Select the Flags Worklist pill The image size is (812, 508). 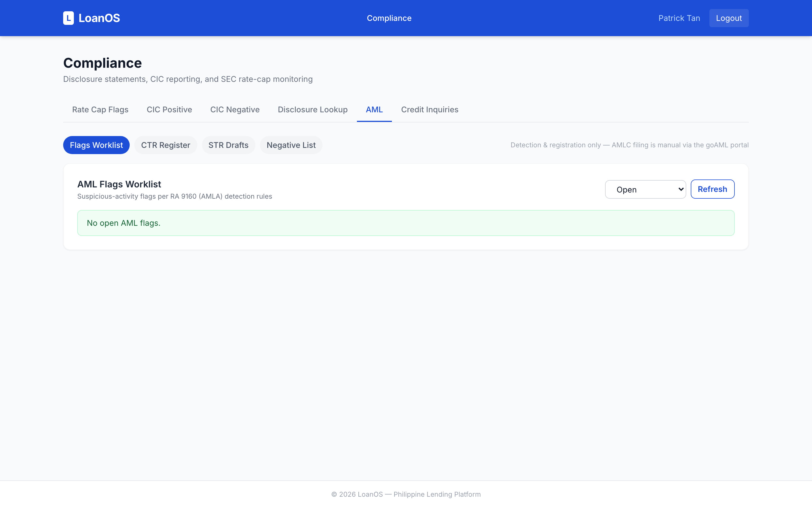pos(96,145)
